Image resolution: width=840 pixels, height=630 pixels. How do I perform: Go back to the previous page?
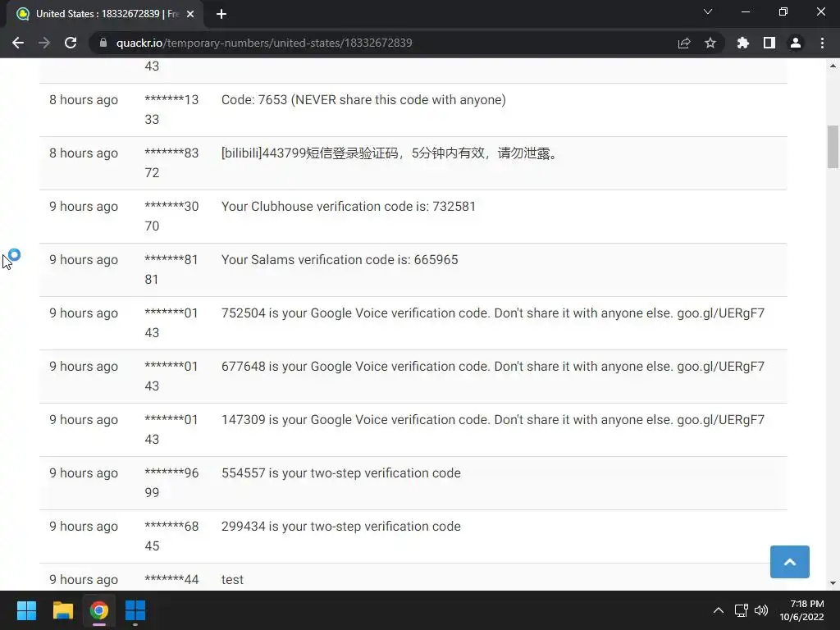pyautogui.click(x=18, y=43)
